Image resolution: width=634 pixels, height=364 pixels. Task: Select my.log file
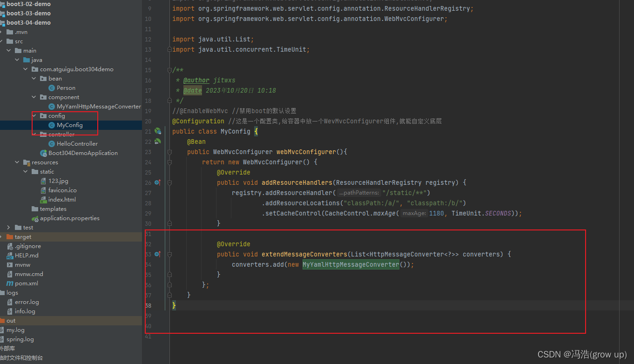pyautogui.click(x=15, y=330)
